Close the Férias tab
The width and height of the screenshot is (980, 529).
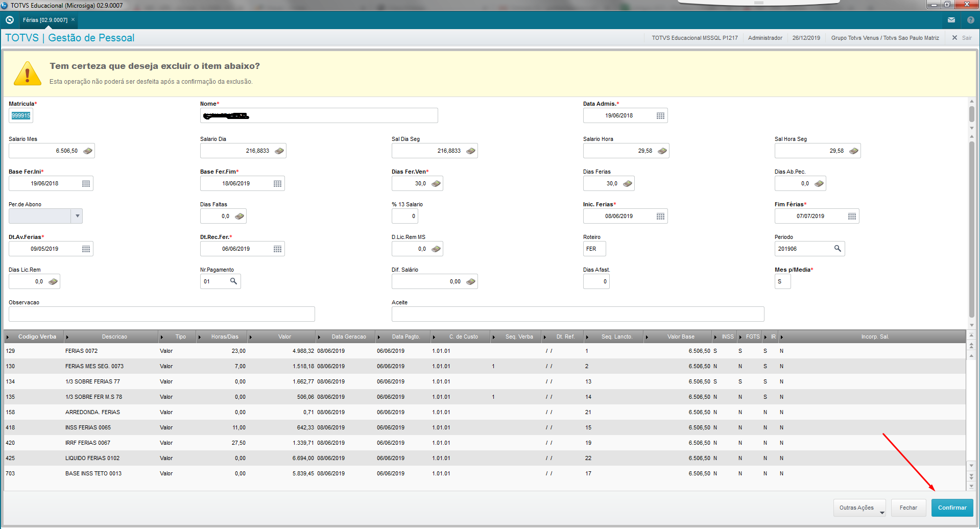pos(73,20)
